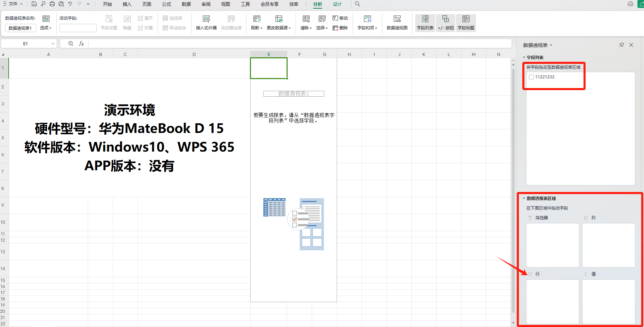Collapse the 数据透视表区域 section
644x327 pixels.
click(524, 199)
